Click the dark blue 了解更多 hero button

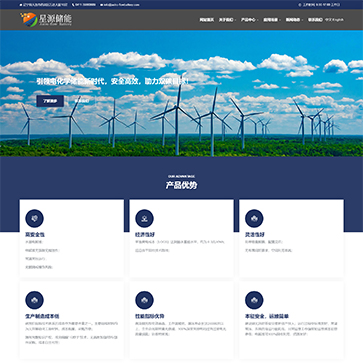point(50,101)
